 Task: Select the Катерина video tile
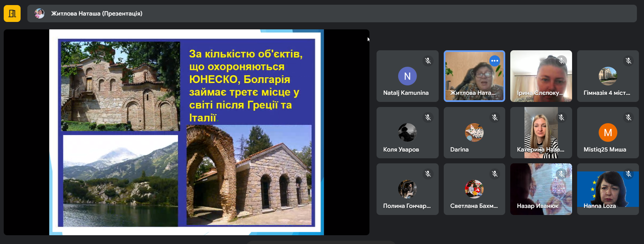click(x=541, y=132)
